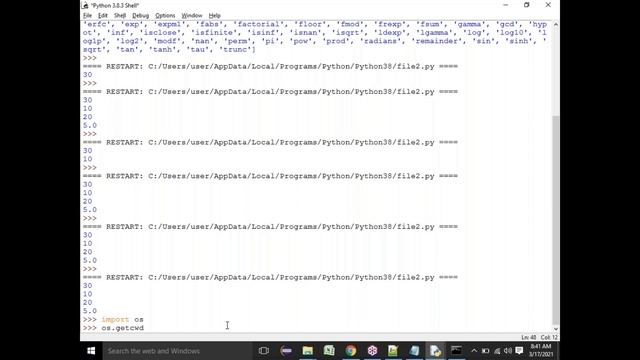Click the volume icon in system tray

click(508, 351)
